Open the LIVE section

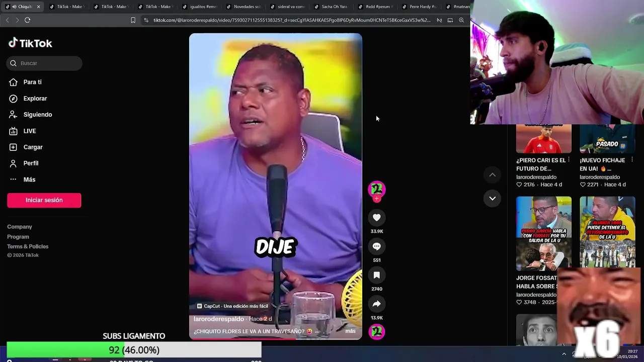pos(29,131)
